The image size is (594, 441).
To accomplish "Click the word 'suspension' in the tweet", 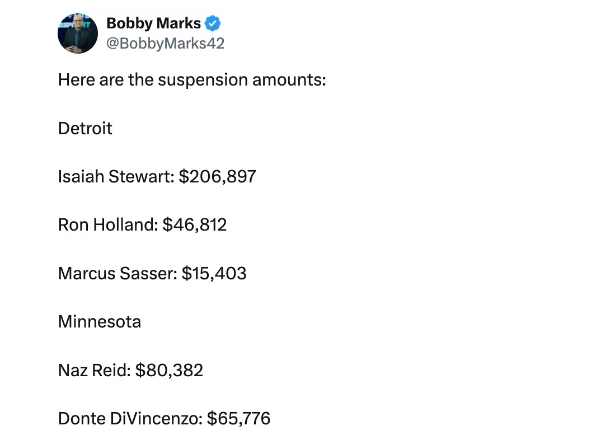I will coord(203,80).
